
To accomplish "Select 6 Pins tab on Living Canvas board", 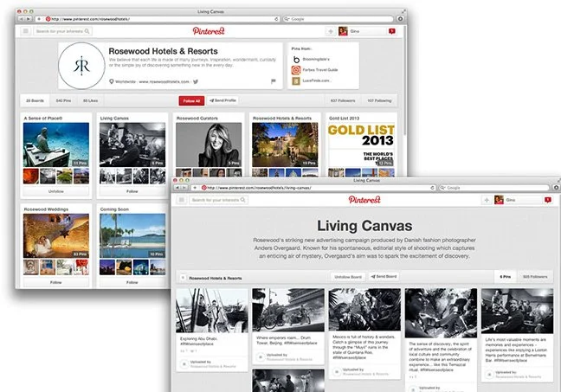I will pos(506,277).
